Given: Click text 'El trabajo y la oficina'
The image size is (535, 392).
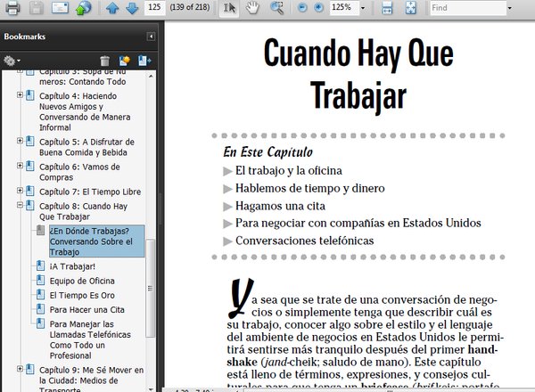Looking at the screenshot, I should click(289, 170).
